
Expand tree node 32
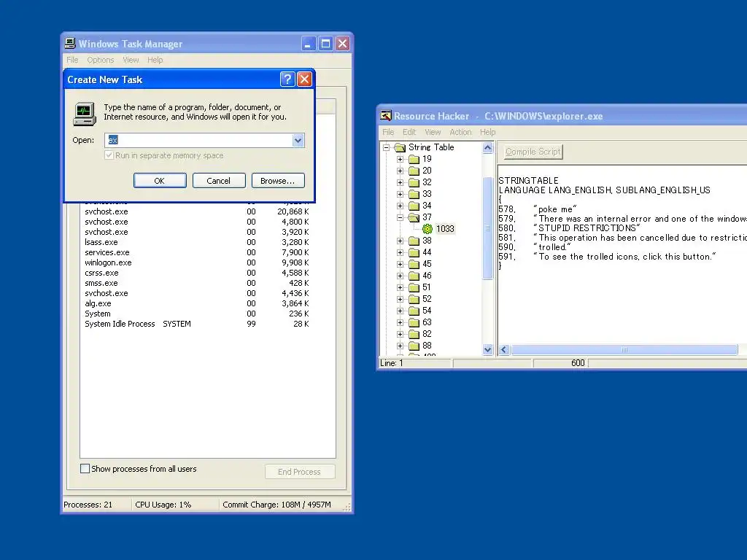[x=400, y=182]
